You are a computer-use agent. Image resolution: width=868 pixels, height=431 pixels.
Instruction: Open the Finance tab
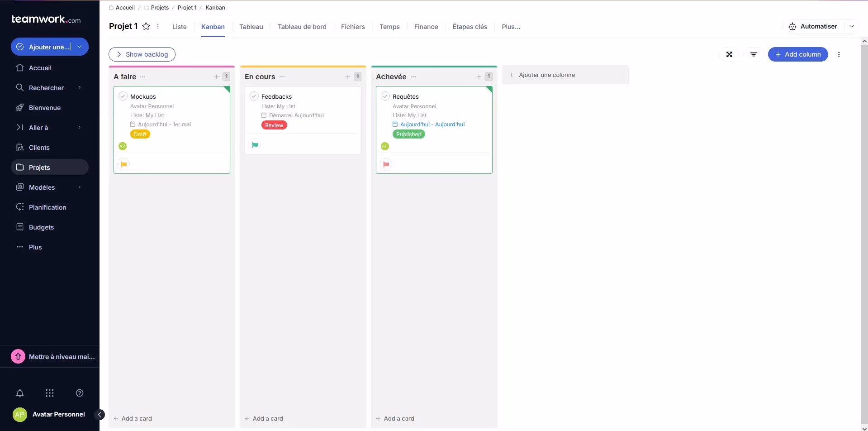point(426,27)
